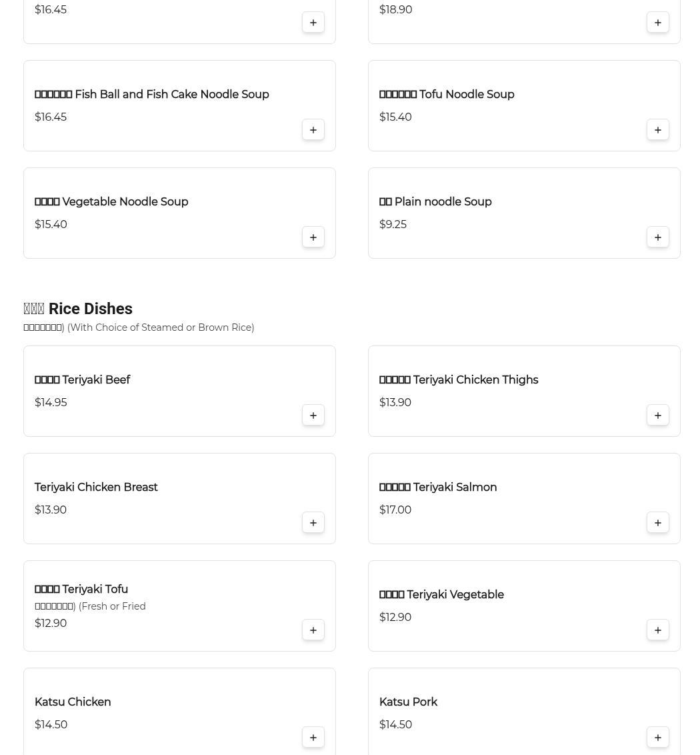The height and width of the screenshot is (755, 700).
Task: Add Tofu Noodle Soup to cart
Action: coord(657,129)
